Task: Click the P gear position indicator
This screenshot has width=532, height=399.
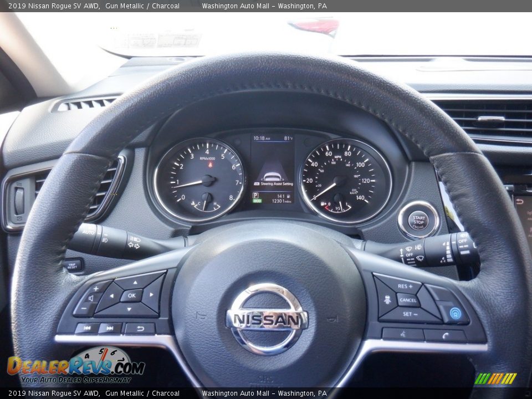Action: pos(255,196)
